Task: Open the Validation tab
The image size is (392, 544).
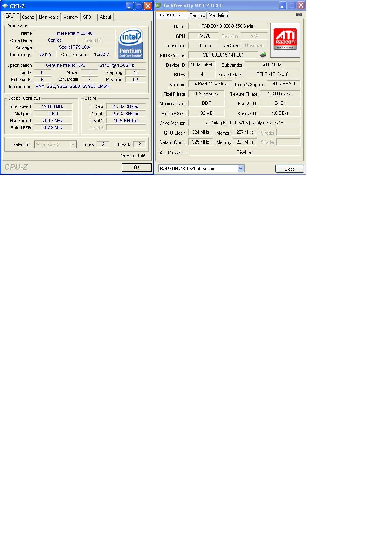Action: click(218, 15)
